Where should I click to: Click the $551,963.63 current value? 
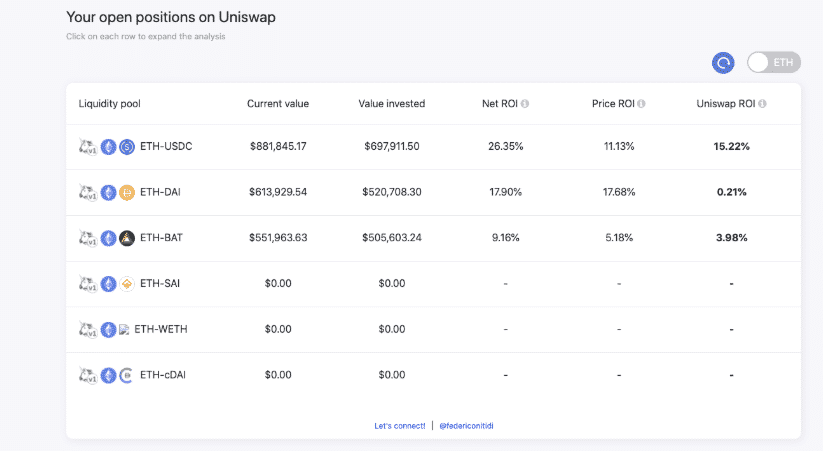tap(278, 238)
